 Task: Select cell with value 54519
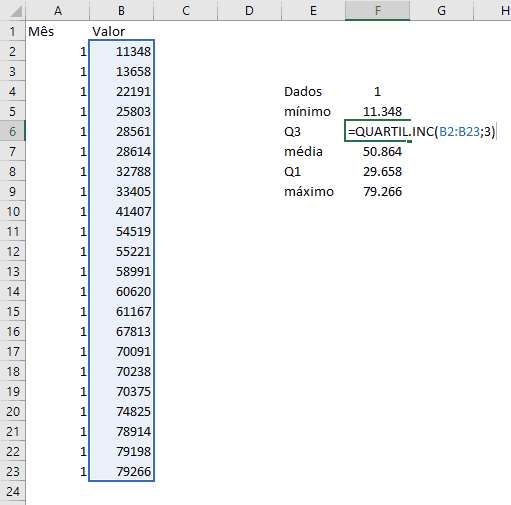point(121,231)
